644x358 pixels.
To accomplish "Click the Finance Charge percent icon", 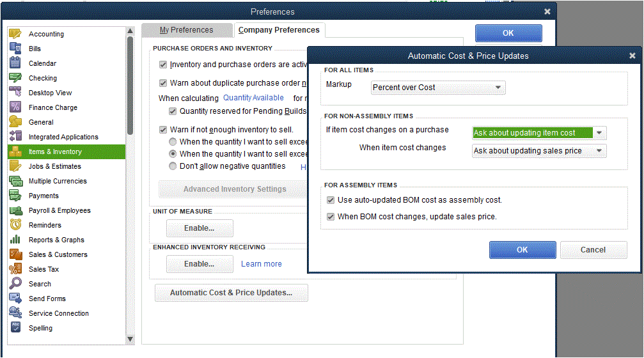I will pyautogui.click(x=15, y=107).
